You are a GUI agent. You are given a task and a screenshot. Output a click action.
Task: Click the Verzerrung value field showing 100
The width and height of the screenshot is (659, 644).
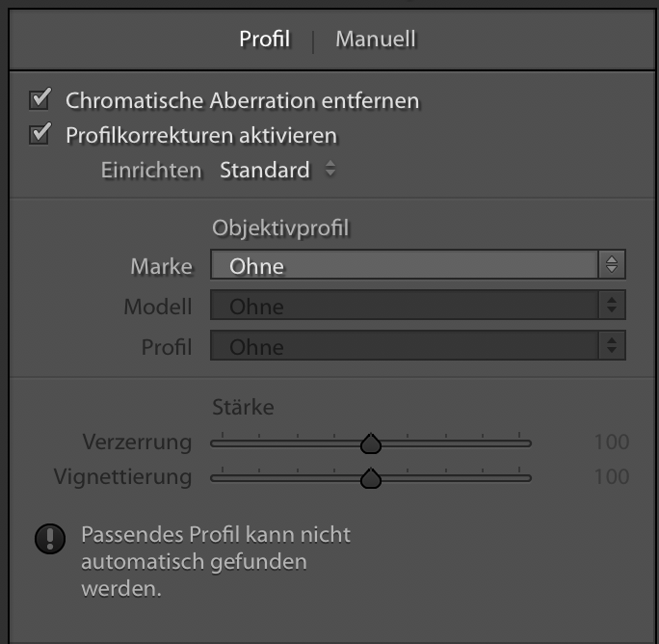(x=611, y=443)
